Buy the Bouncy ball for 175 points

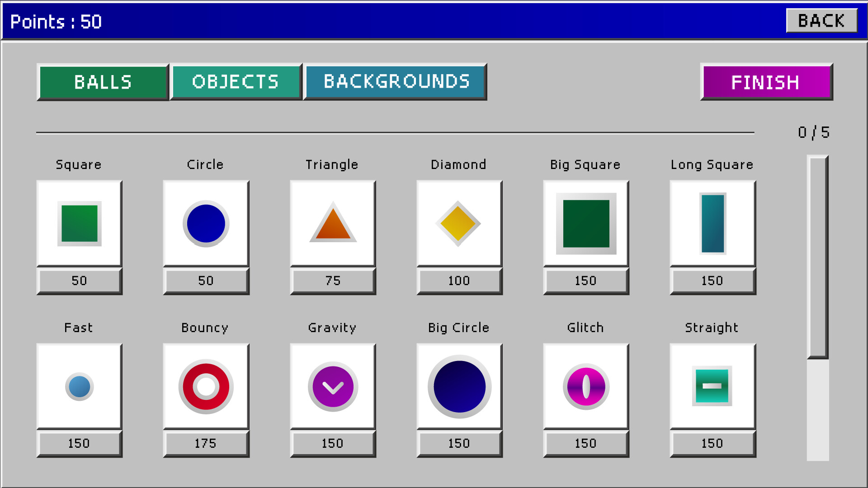(x=206, y=443)
